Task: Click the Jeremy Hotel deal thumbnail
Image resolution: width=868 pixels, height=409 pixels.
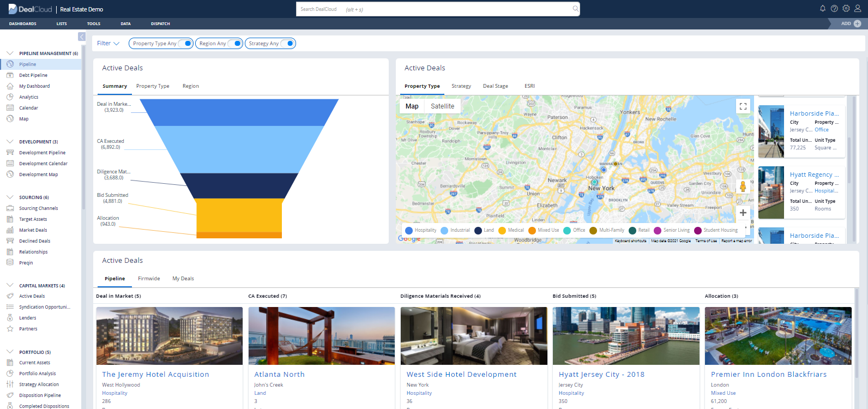Action: click(170, 336)
